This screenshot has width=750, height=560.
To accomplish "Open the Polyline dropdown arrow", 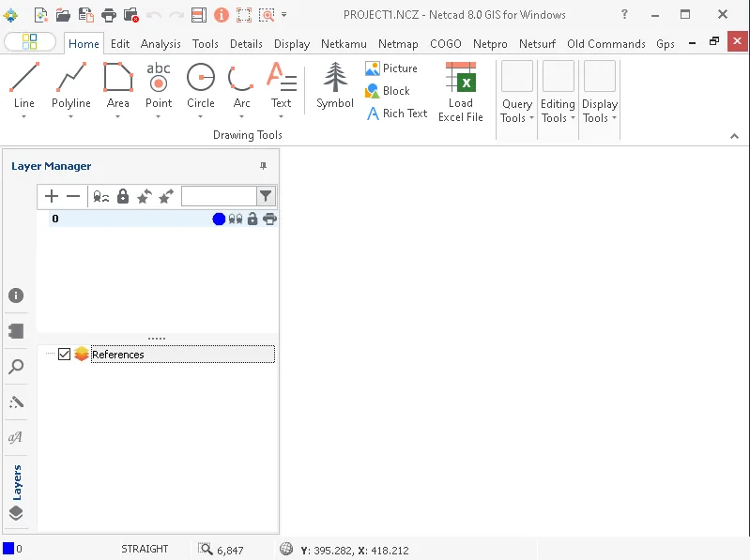I will (x=70, y=116).
